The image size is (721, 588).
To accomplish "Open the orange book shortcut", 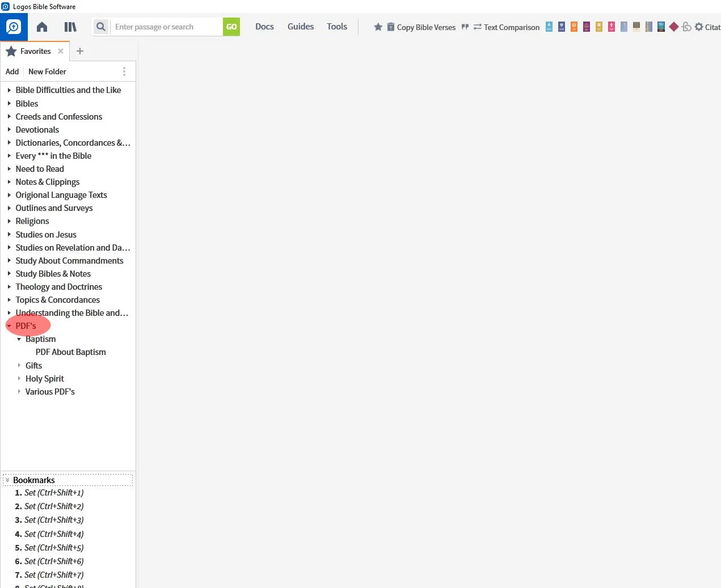I will click(x=574, y=27).
